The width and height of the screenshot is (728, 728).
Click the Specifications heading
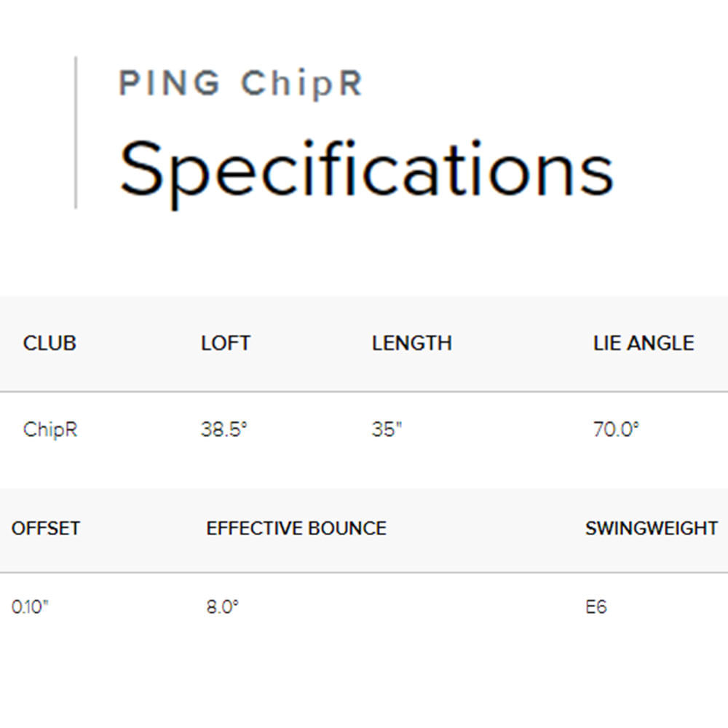tap(366, 173)
